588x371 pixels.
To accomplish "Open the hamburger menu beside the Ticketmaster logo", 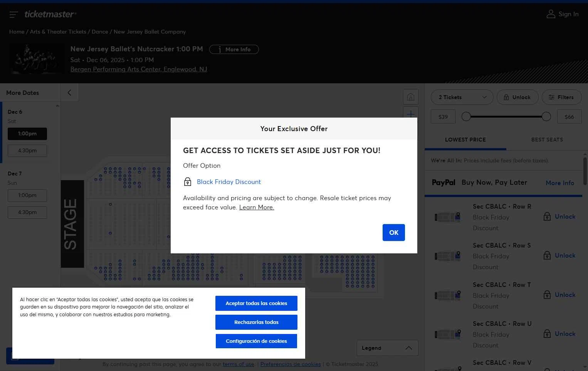I will pos(13,15).
